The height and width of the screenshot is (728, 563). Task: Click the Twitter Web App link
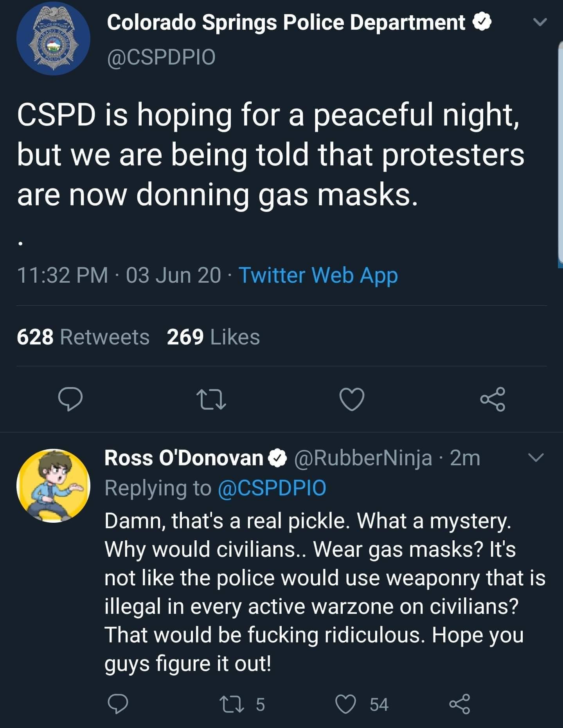318,275
